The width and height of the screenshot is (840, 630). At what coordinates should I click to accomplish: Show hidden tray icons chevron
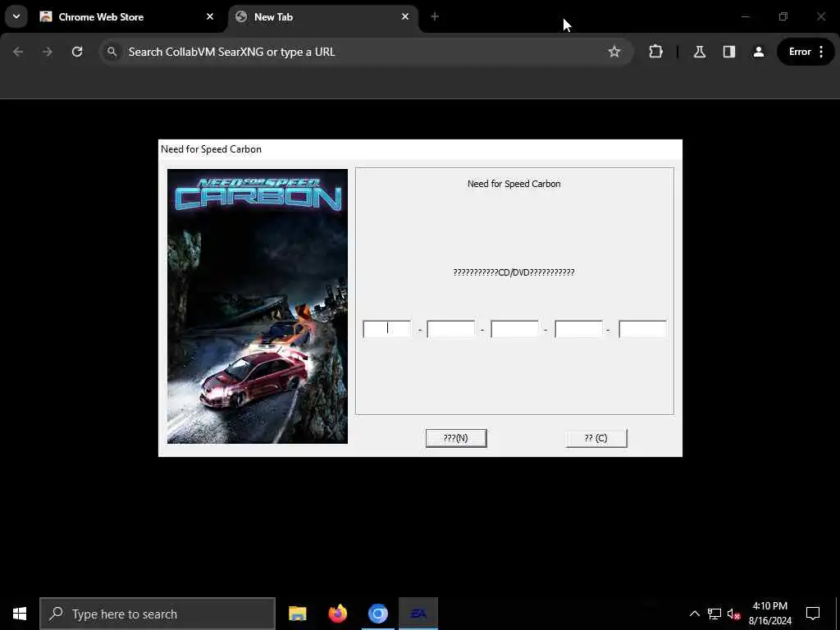coord(694,614)
